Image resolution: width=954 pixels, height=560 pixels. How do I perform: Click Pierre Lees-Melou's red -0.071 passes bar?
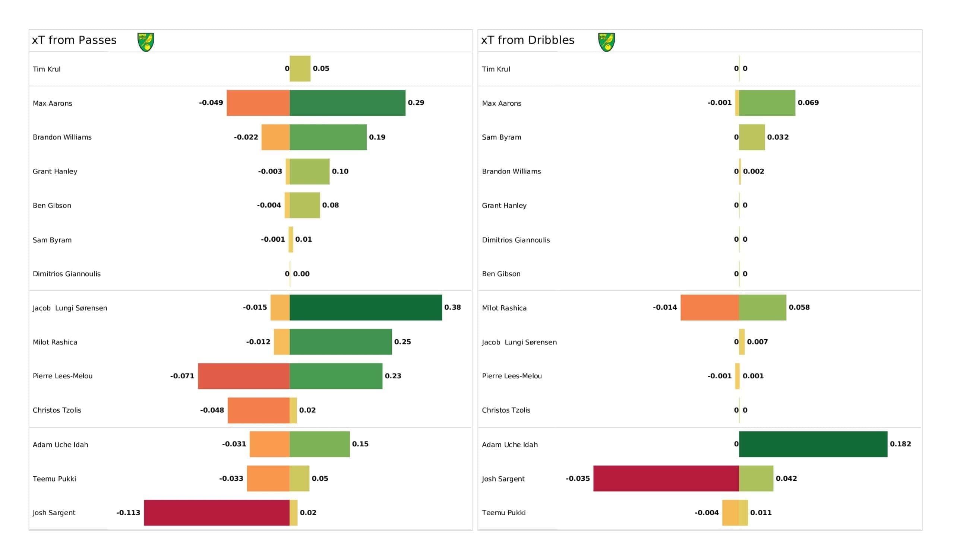pos(244,376)
